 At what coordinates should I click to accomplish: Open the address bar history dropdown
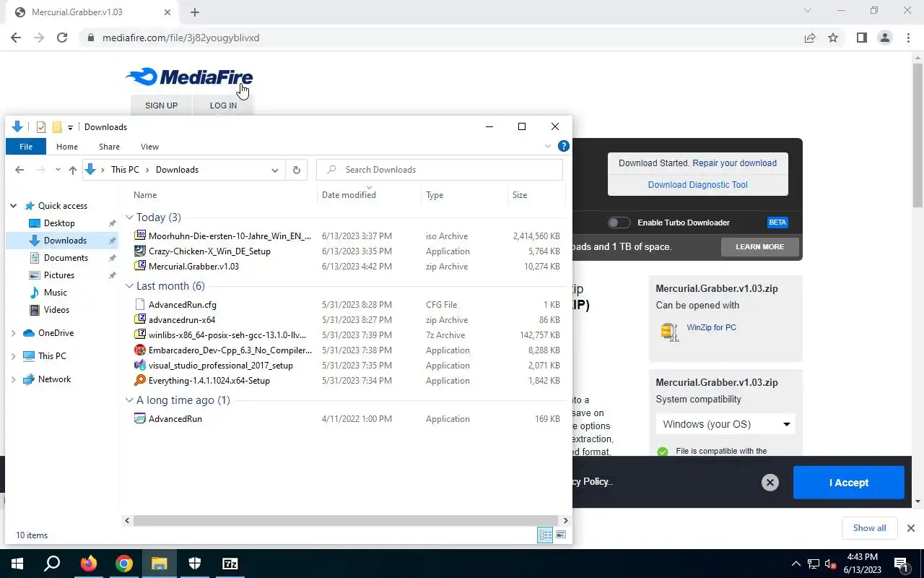point(274,170)
